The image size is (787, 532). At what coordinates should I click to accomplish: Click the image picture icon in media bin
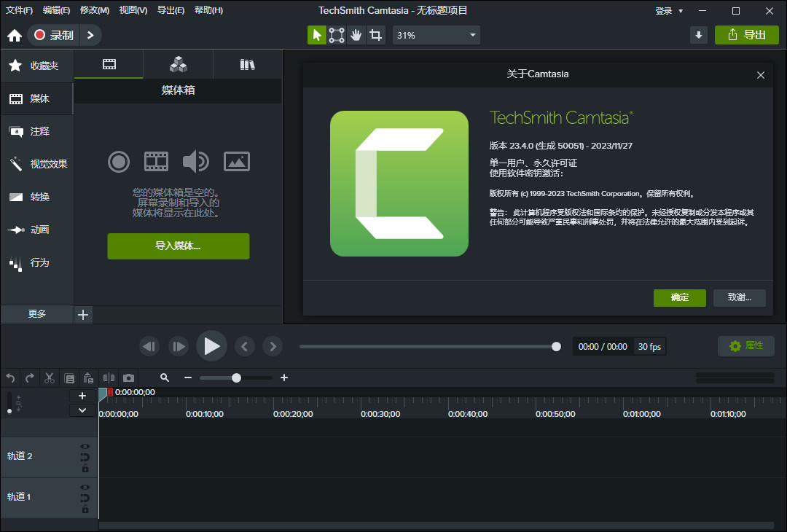236,162
